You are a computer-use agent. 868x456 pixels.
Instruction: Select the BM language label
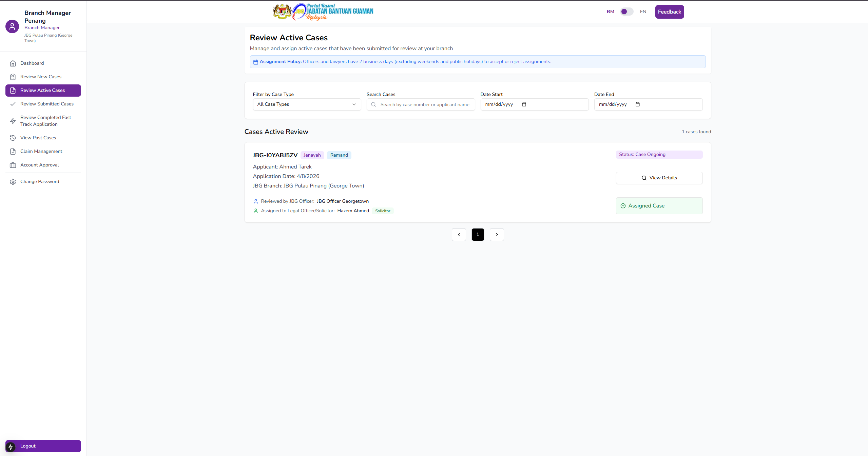pos(610,12)
